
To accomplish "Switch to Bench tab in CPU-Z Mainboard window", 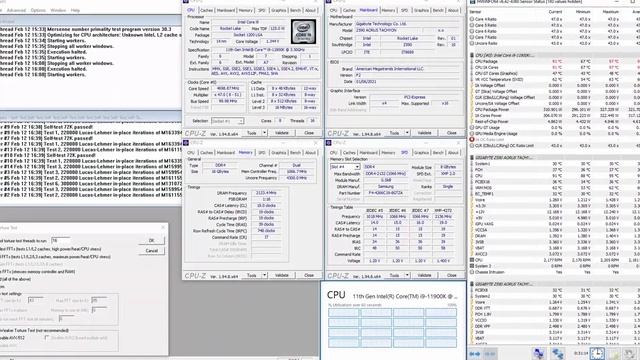I will point(438,10).
